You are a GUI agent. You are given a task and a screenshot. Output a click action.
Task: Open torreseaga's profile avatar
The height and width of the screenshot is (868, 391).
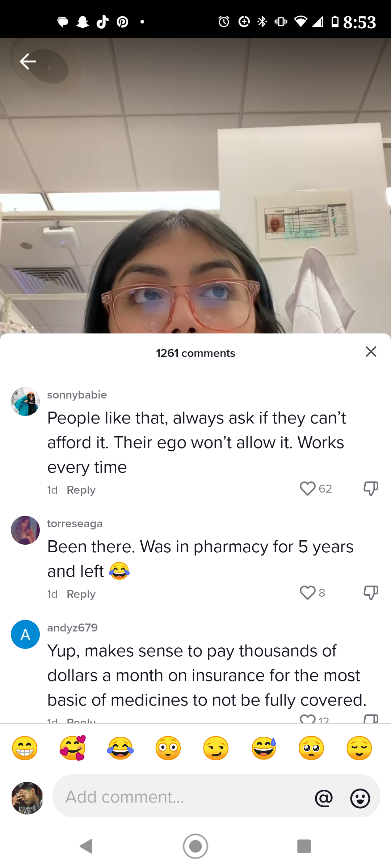point(25,530)
